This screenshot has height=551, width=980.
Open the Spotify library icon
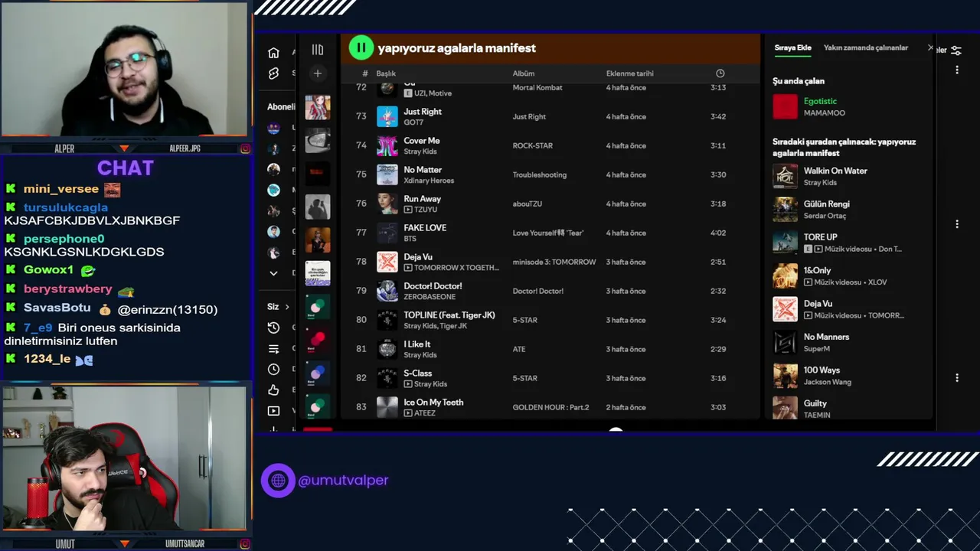point(318,50)
